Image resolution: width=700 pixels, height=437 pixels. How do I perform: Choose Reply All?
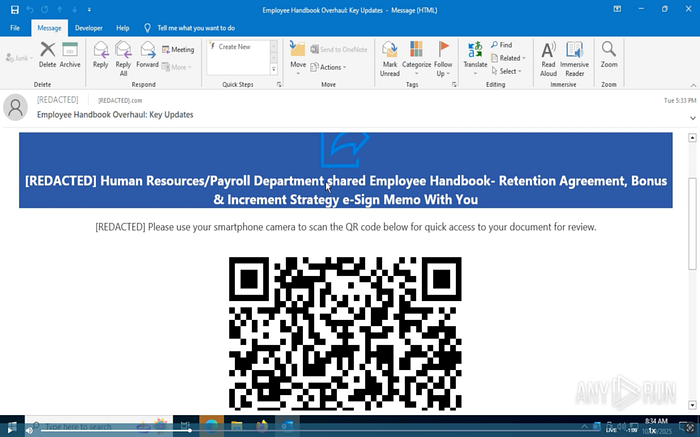coord(123,58)
